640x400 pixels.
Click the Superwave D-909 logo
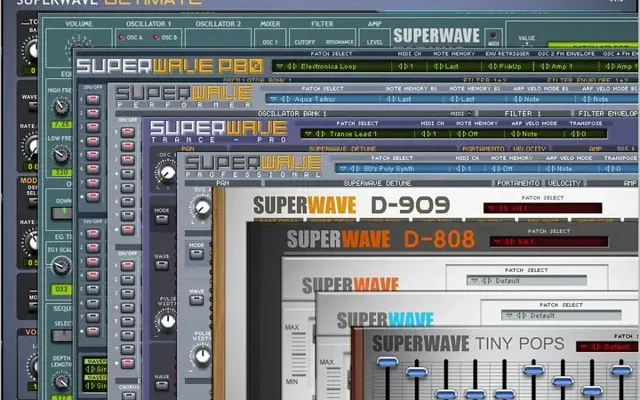tap(350, 207)
